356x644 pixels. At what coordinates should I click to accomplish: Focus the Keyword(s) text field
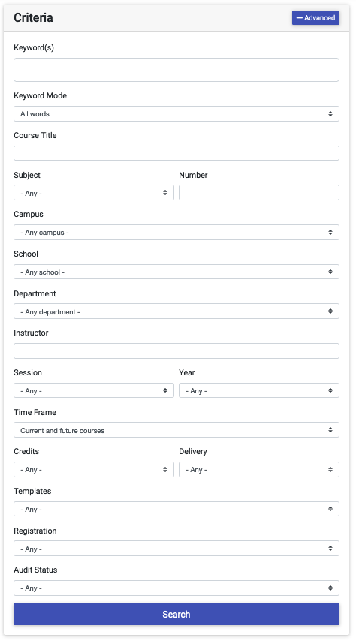176,70
